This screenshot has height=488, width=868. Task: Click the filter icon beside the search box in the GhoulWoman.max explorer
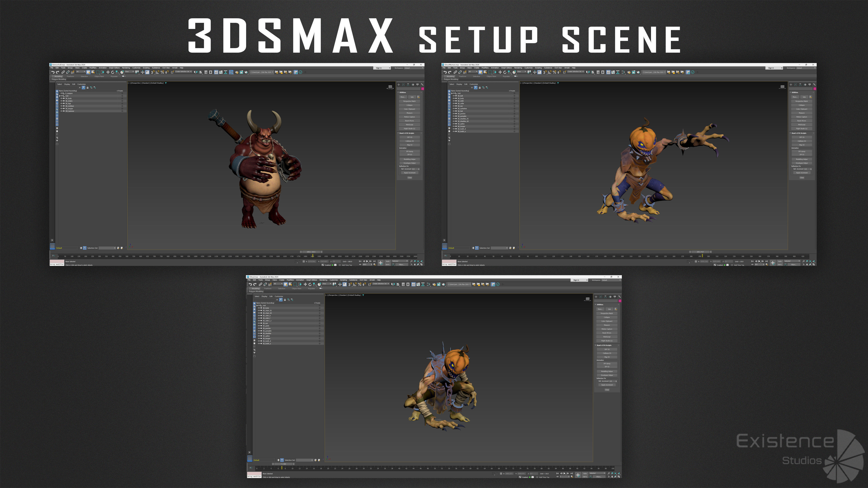(475, 88)
